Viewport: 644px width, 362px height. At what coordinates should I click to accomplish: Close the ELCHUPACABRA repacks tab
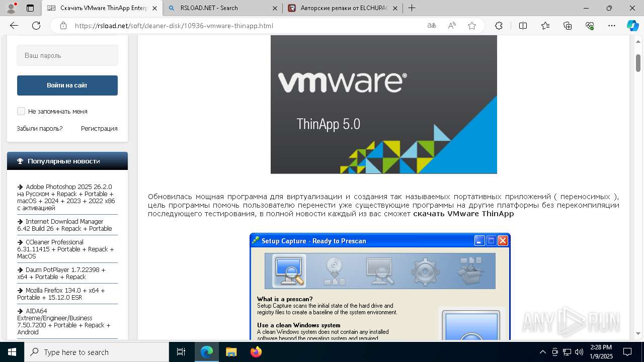point(395,8)
